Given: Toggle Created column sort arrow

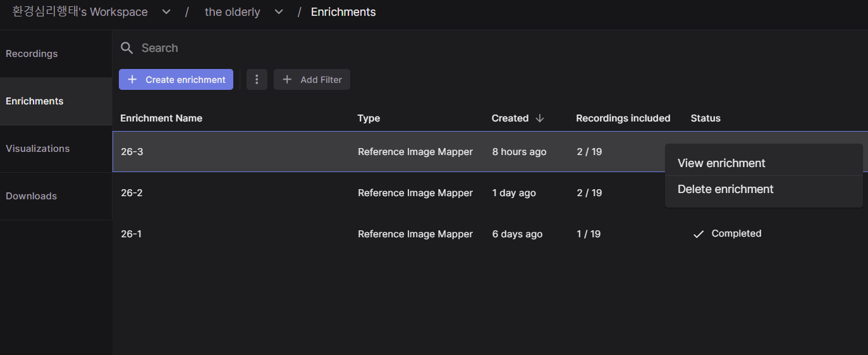Looking at the screenshot, I should click(539, 118).
